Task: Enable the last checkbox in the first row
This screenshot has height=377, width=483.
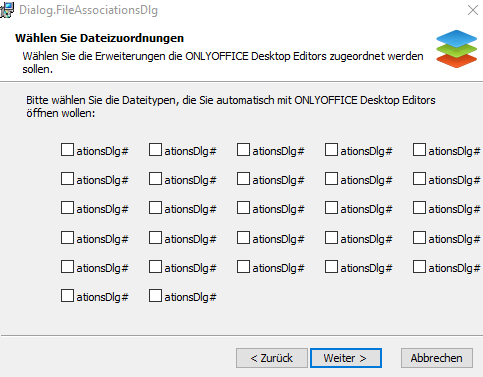Action: (x=419, y=150)
